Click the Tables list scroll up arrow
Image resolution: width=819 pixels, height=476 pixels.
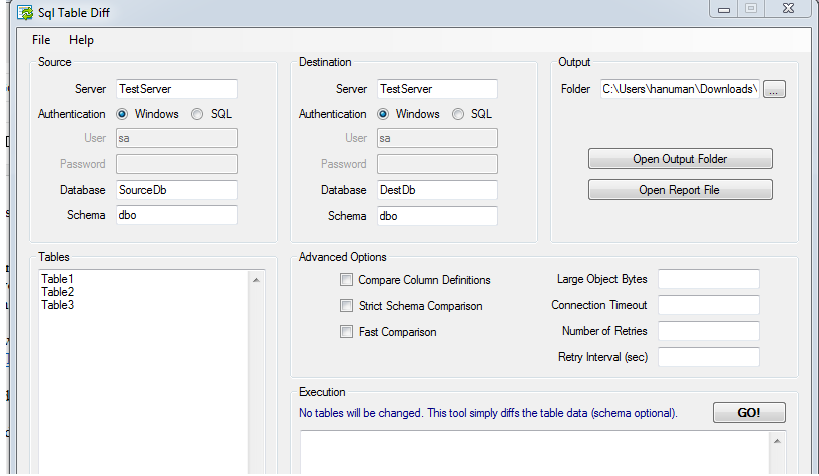tap(257, 280)
